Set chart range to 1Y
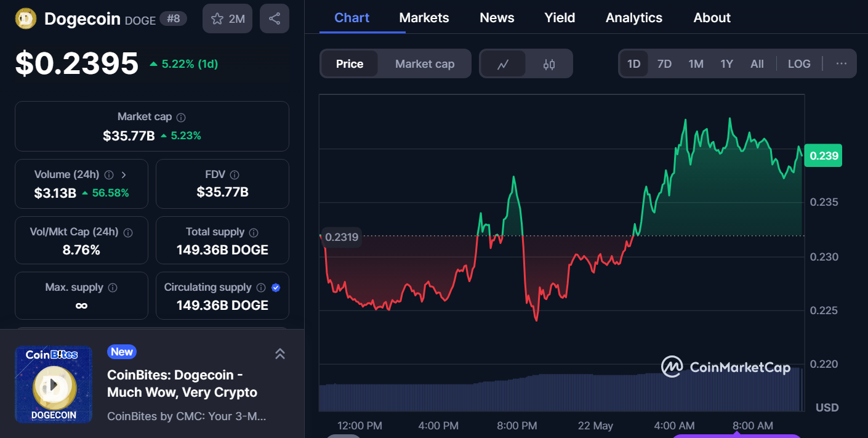868x438 pixels. pyautogui.click(x=727, y=64)
